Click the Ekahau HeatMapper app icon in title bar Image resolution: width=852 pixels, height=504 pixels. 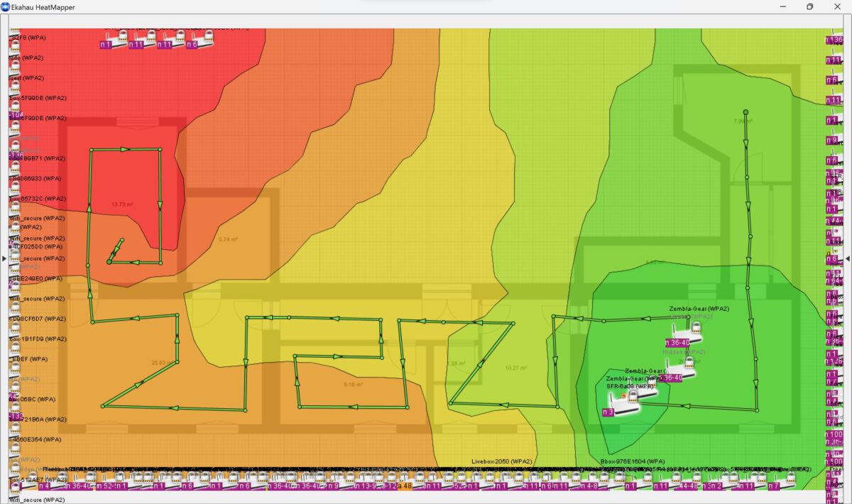tap(6, 6)
